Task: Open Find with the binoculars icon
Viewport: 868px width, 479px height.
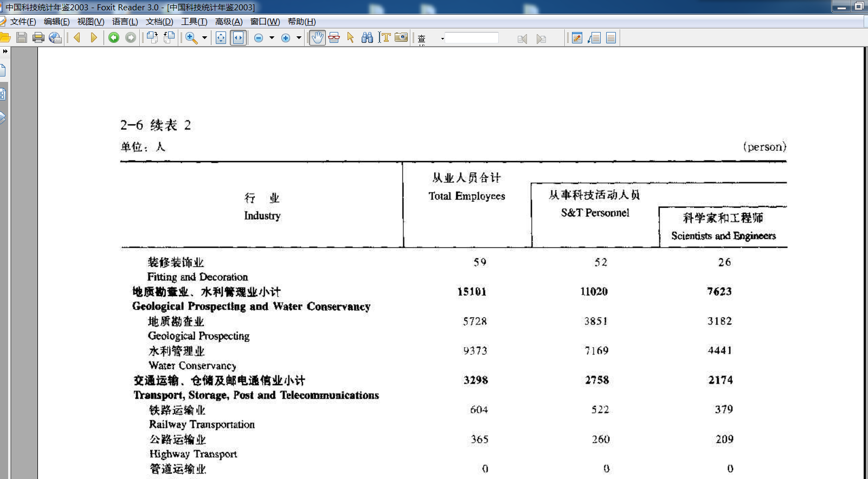Action: [368, 37]
